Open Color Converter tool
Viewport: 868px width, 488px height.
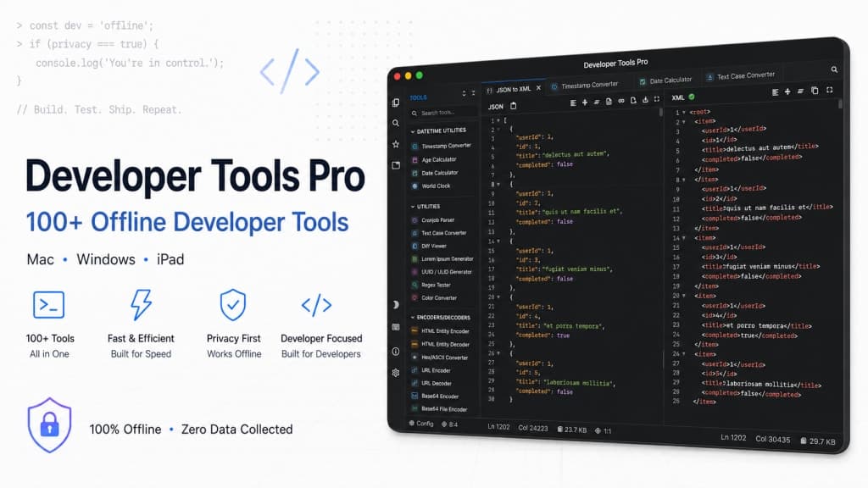point(434,297)
